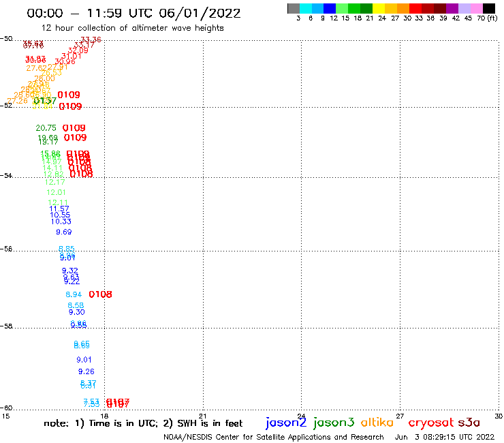Click the purple swatch in the color legend
This screenshot has height=443, width=504.
[x=452, y=8]
